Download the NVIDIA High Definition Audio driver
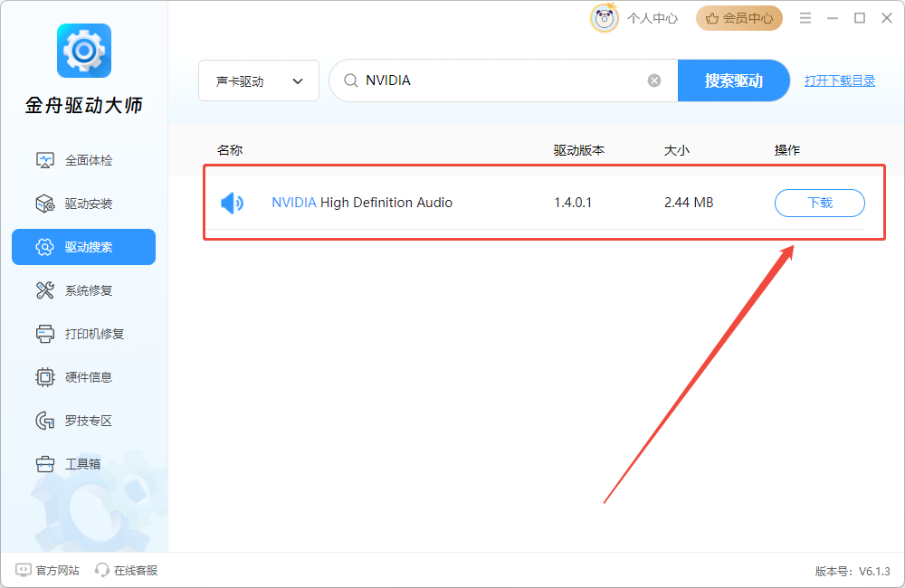 tap(820, 204)
